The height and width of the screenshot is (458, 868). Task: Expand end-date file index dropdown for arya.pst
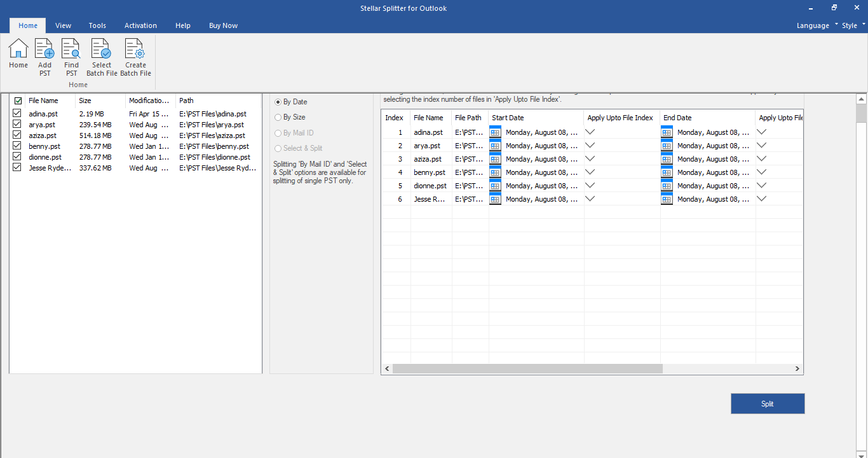tap(761, 146)
